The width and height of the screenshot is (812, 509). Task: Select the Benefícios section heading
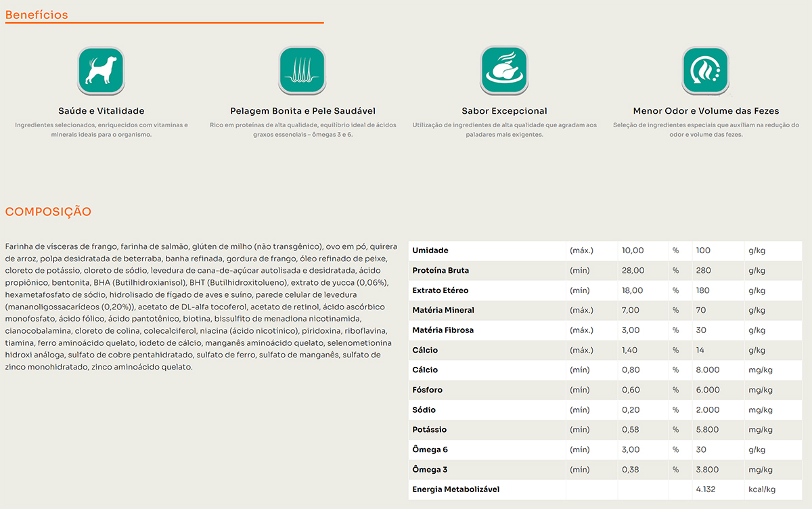click(37, 15)
